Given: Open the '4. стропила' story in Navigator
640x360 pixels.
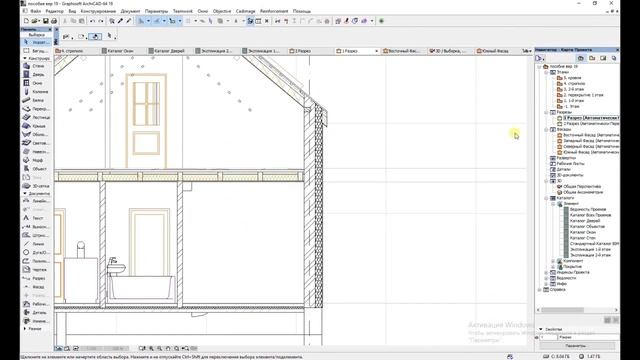Looking at the screenshot, I should coord(574,83).
